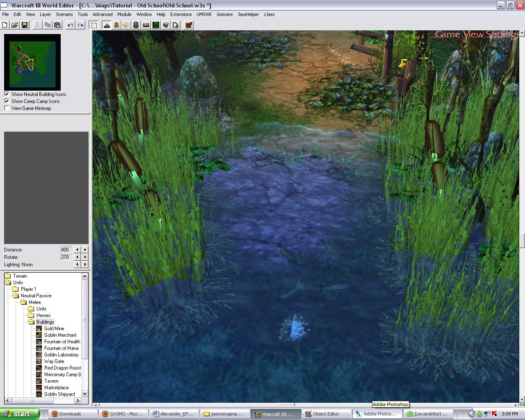
Task: Click the Goblin Laboratory unit icon
Action: (x=39, y=355)
